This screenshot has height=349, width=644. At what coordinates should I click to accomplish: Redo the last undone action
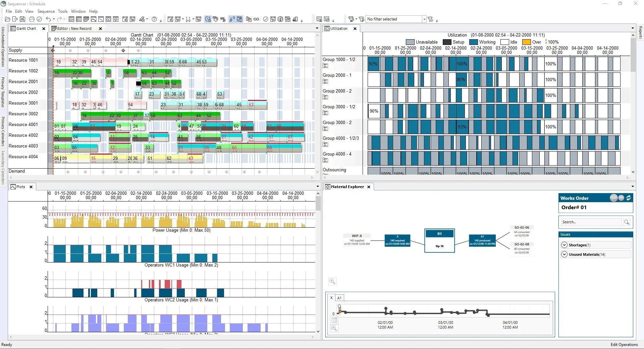click(59, 19)
